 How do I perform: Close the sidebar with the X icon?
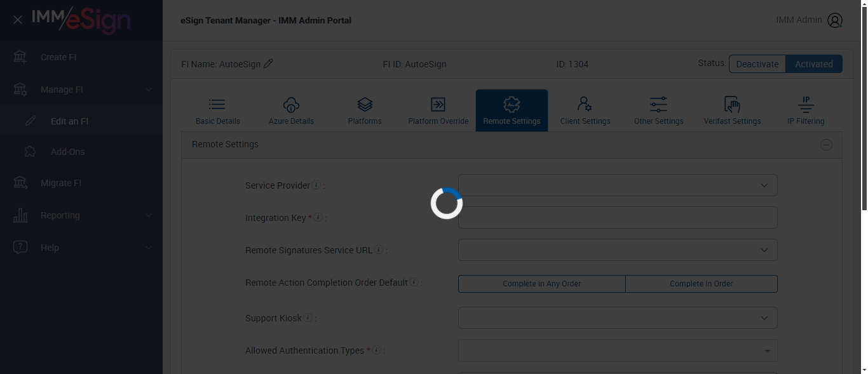18,20
